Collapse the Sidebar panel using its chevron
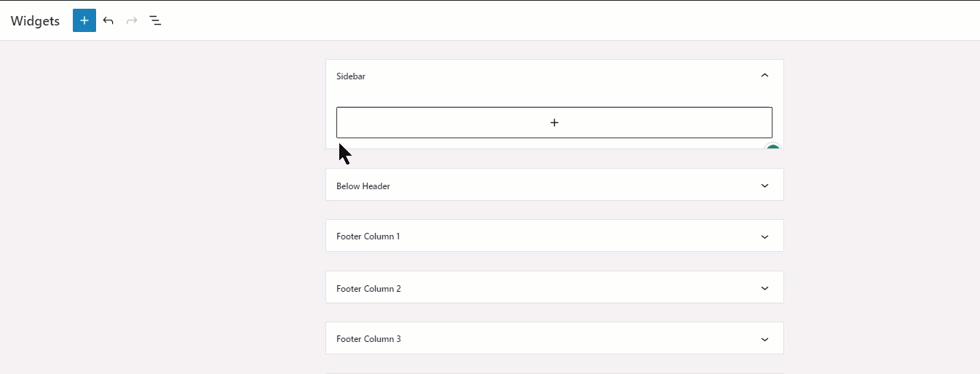The image size is (980, 374). (x=764, y=75)
